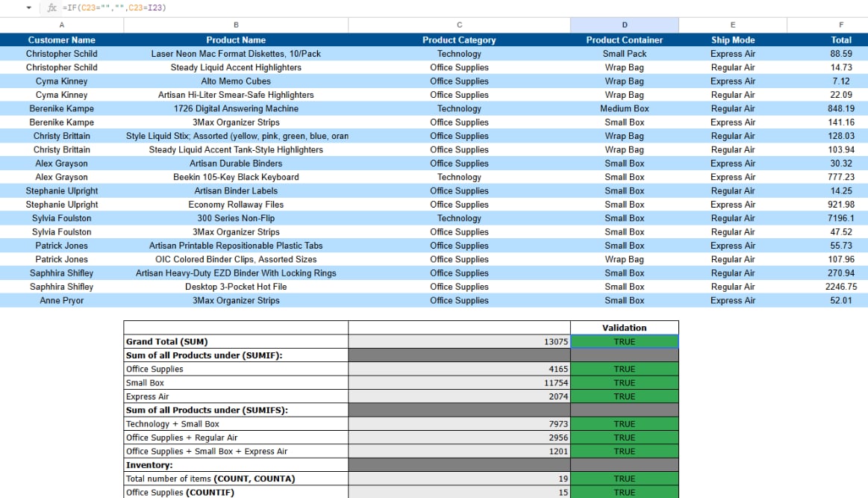The image size is (868, 498).
Task: Select the Artisan Durable Binders cell
Action: pos(236,164)
